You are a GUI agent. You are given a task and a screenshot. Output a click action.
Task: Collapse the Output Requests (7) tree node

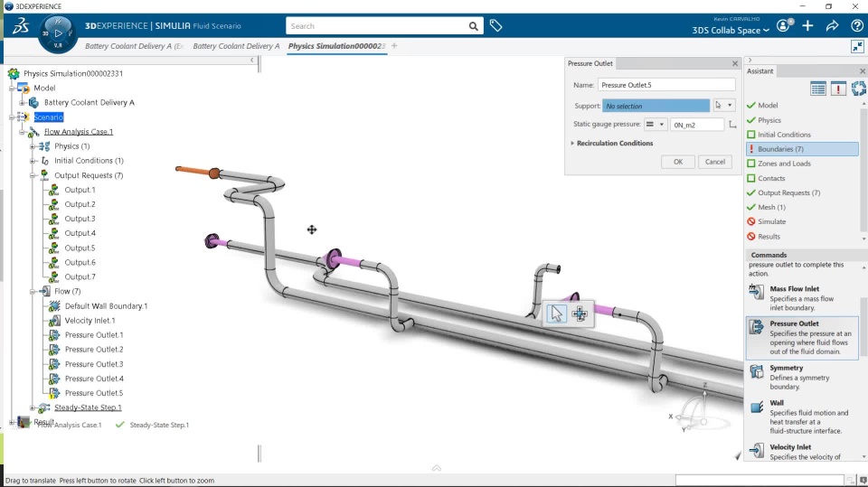(33, 175)
